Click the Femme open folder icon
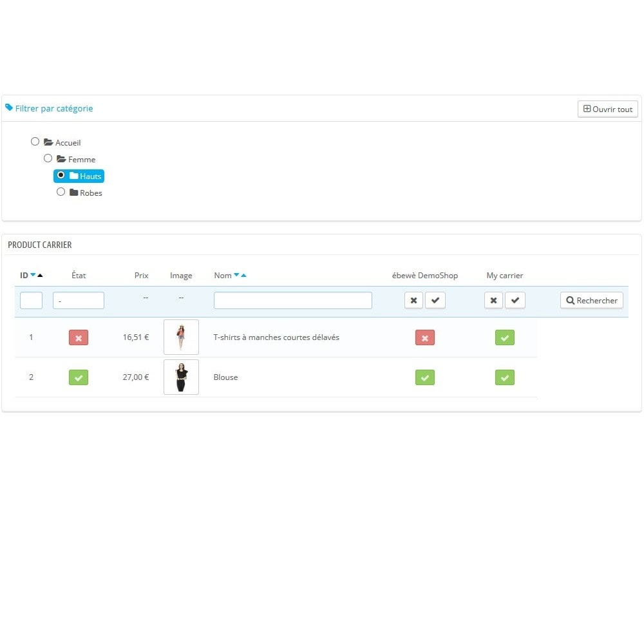This screenshot has width=644, height=644. pyautogui.click(x=61, y=159)
